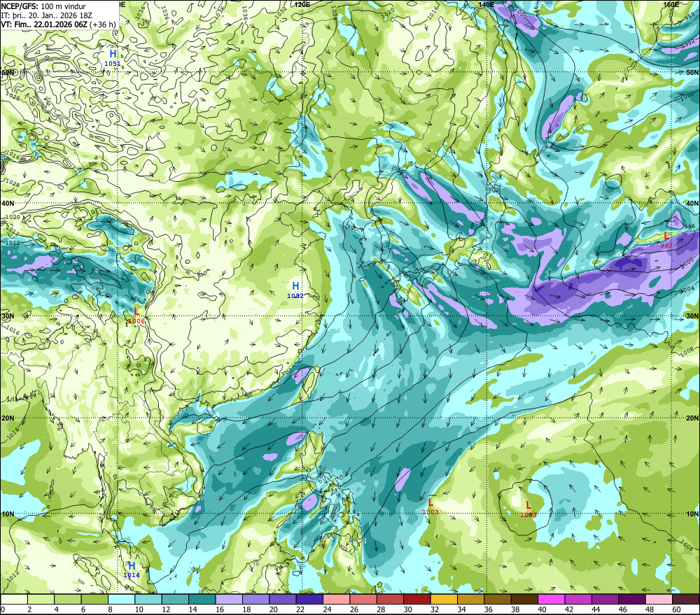Select the blue H 1051 high pressure marker
The image size is (700, 615).
point(113,57)
